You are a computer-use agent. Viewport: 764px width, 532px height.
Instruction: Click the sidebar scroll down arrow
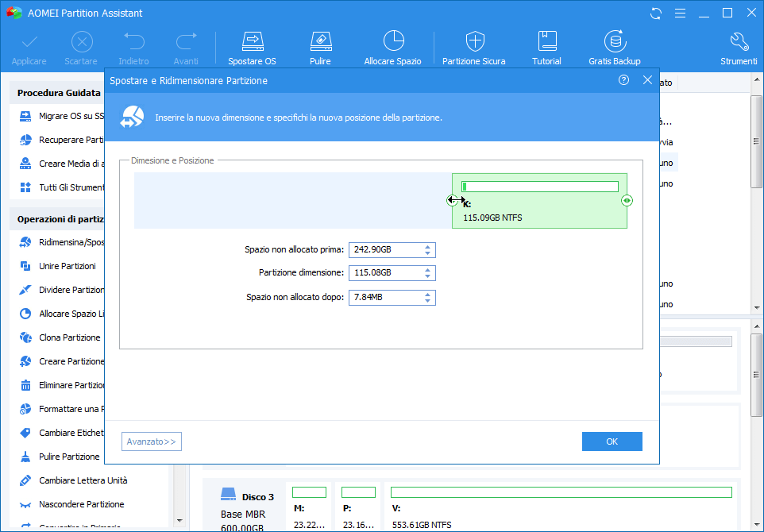tap(179, 520)
